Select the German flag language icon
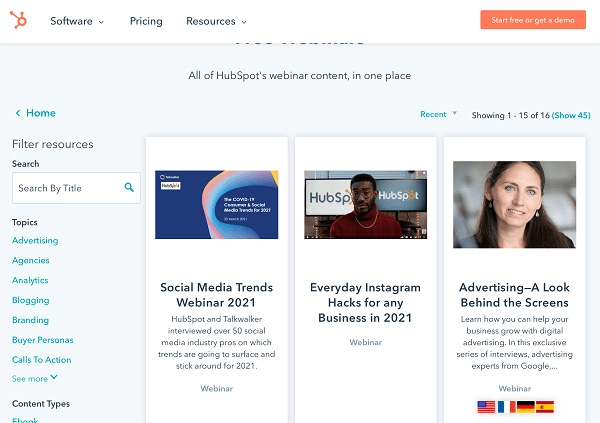This screenshot has width=600, height=423. 525,407
